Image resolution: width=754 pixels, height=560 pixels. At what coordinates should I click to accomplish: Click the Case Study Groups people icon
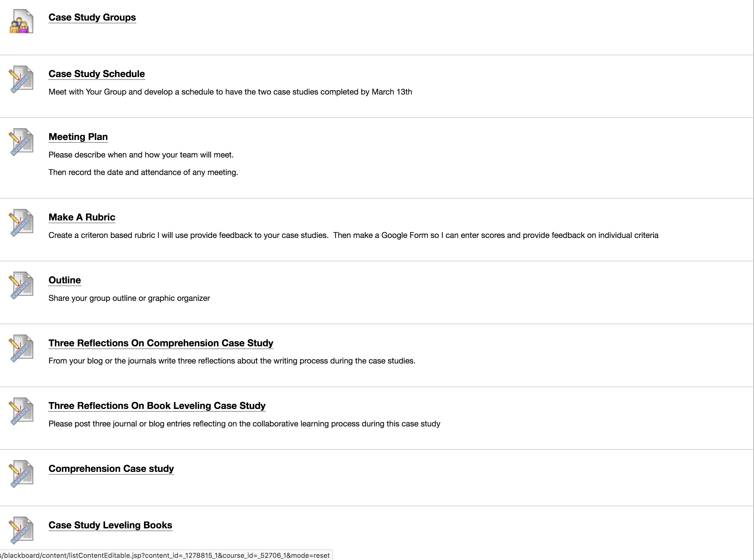(x=22, y=21)
